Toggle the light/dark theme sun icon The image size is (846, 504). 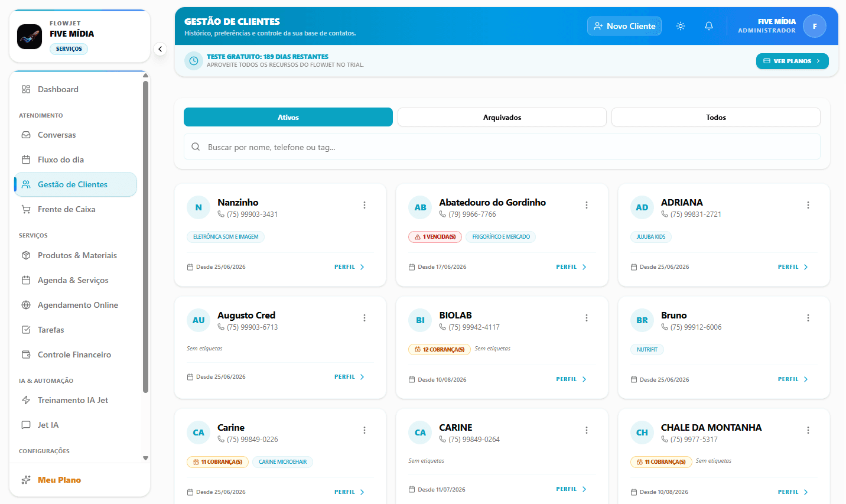coord(681,26)
